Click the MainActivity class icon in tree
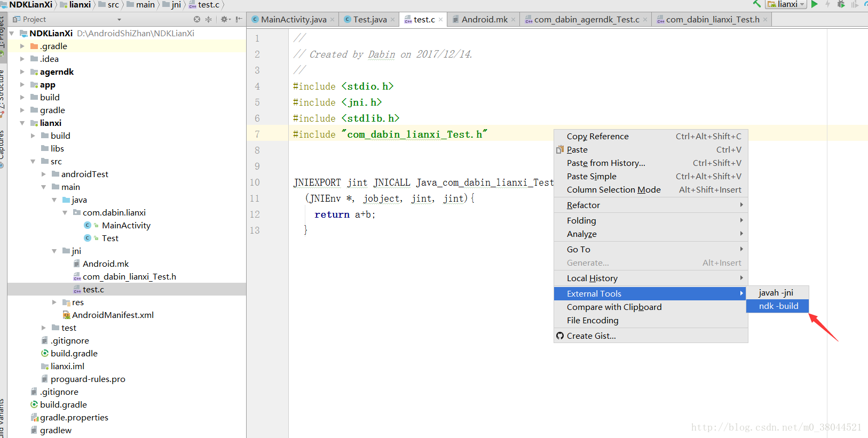The height and width of the screenshot is (438, 868). click(x=88, y=225)
